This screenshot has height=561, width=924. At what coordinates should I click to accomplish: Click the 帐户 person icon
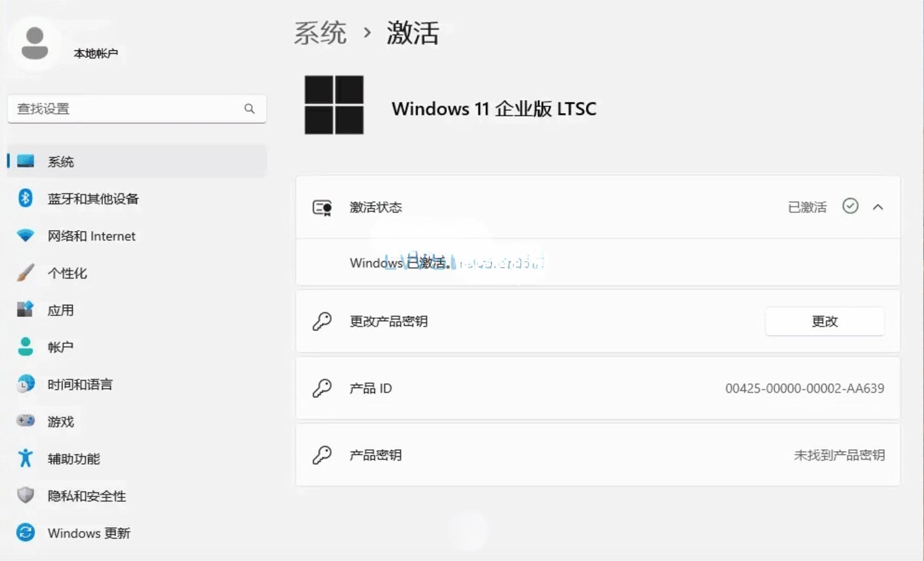(26, 346)
